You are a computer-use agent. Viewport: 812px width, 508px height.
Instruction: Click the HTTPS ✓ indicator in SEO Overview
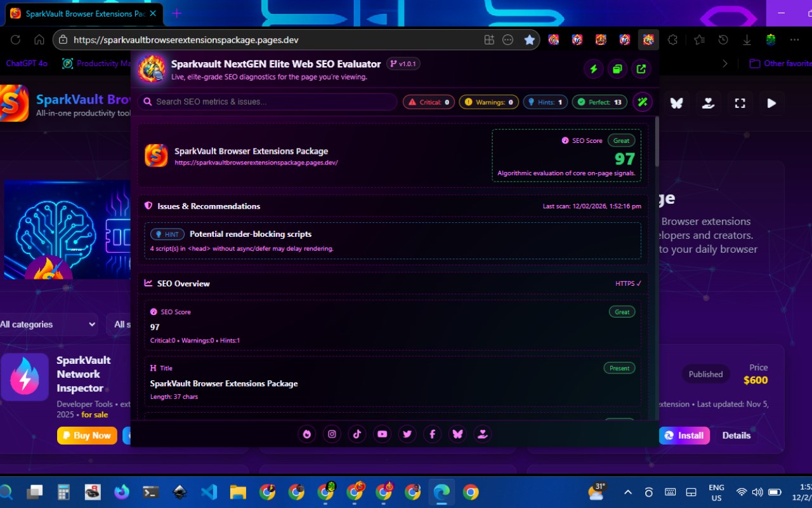point(628,284)
